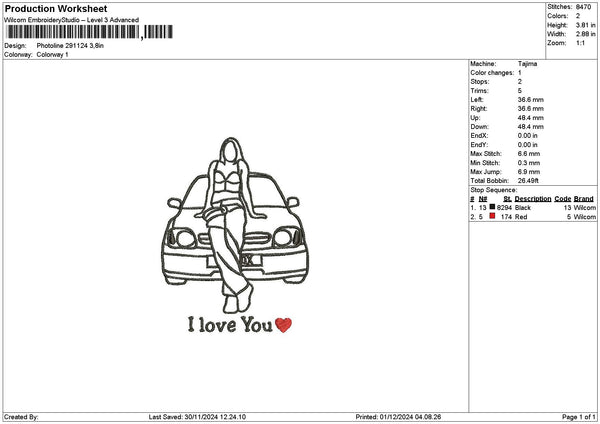Click the Colors count value 2

[578, 16]
